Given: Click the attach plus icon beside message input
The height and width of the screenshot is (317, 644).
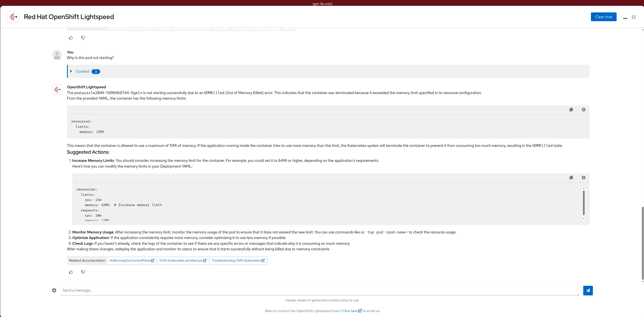Looking at the screenshot, I should pos(54,290).
